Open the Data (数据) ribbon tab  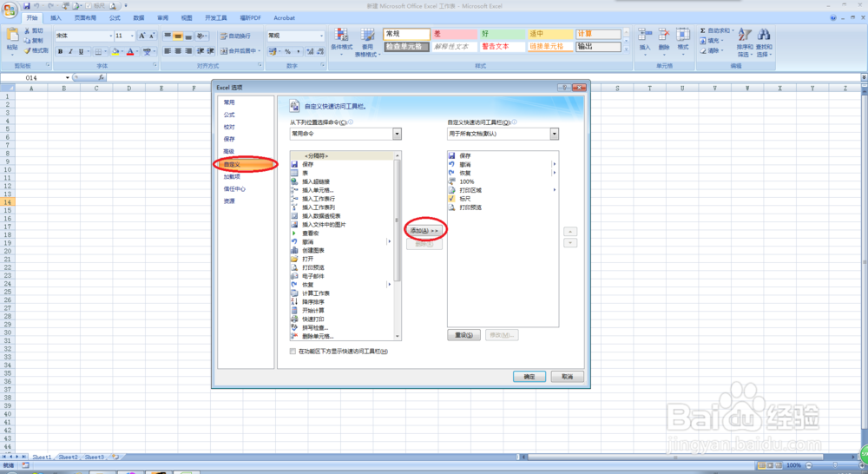point(138,17)
